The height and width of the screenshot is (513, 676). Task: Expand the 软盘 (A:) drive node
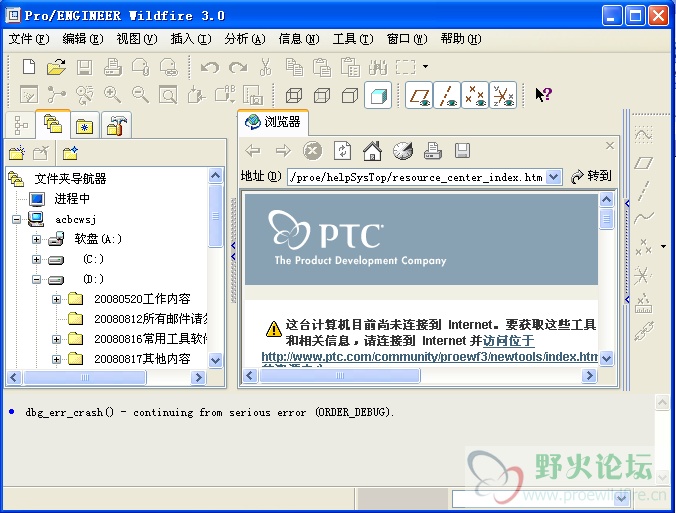pyautogui.click(x=37, y=239)
